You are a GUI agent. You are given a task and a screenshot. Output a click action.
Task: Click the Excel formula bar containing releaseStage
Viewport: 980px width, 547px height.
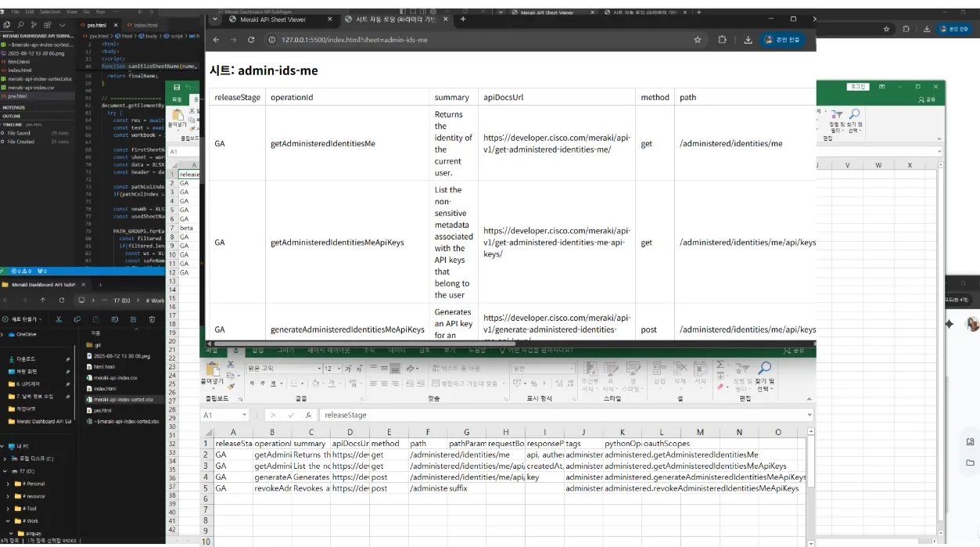pyautogui.click(x=563, y=416)
